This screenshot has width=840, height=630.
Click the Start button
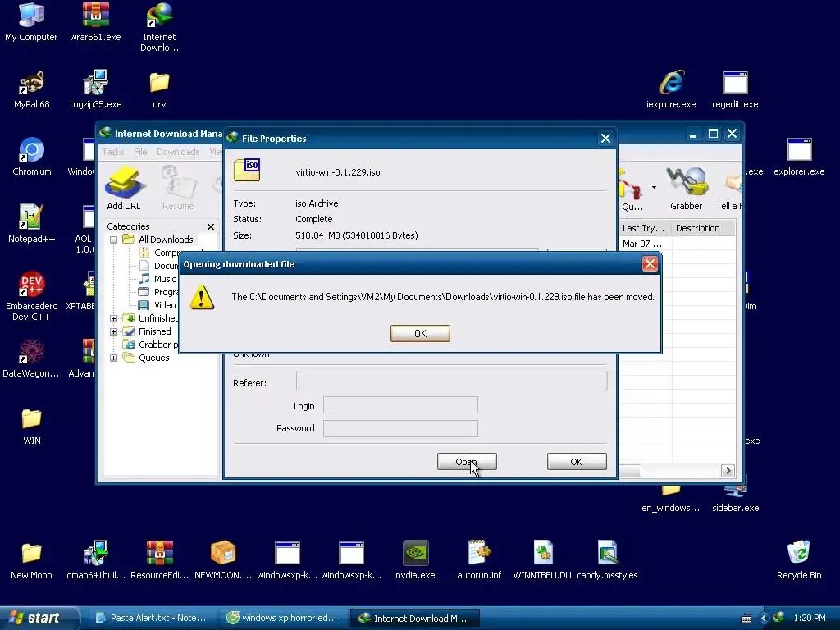pos(39,618)
